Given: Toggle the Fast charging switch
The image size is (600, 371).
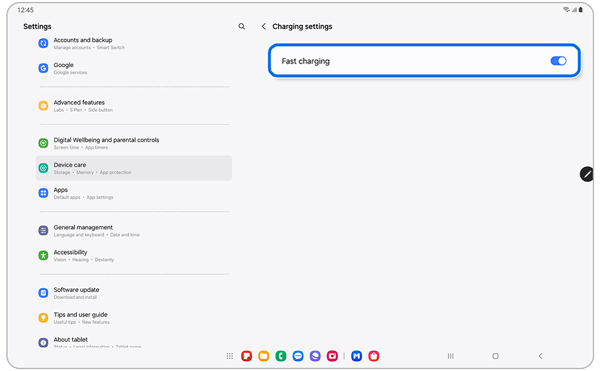Looking at the screenshot, I should [x=558, y=61].
